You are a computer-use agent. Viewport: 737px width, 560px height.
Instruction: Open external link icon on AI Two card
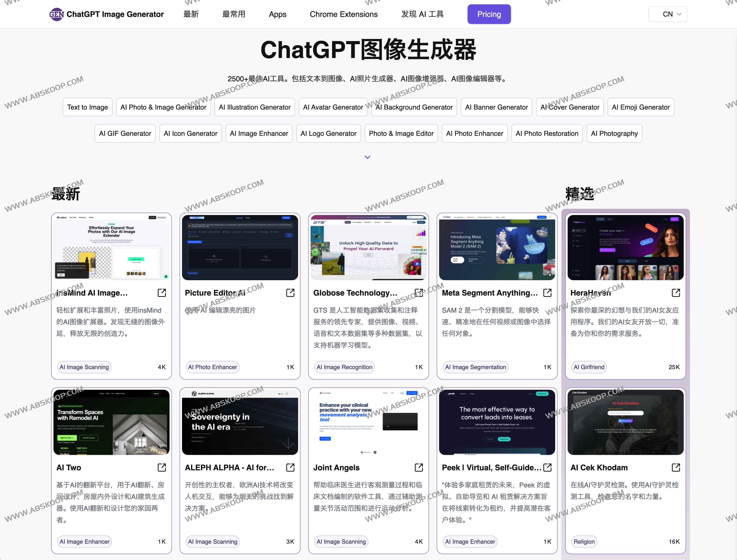pyautogui.click(x=162, y=468)
